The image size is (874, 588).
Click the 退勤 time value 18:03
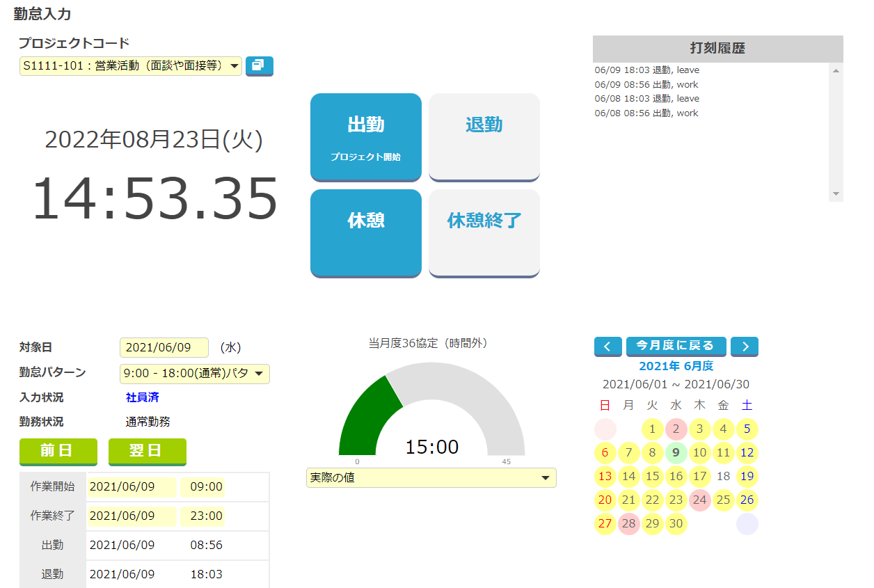pos(207,574)
